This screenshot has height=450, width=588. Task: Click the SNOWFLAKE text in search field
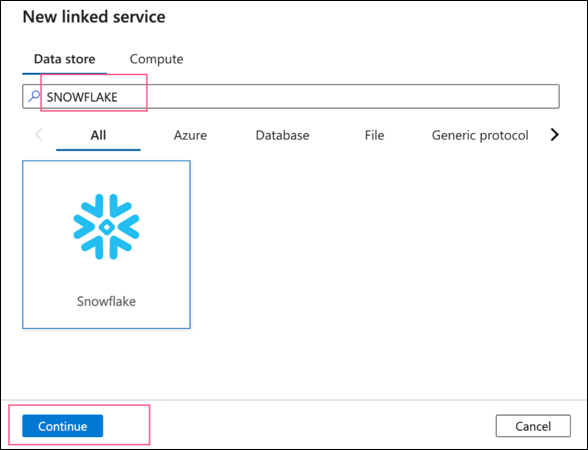pos(82,97)
